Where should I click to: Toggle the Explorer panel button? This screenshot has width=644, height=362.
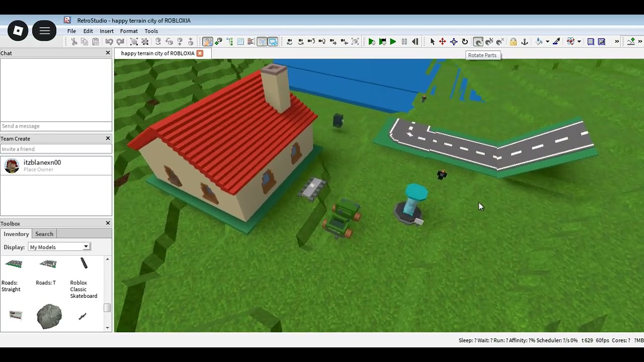229,42
